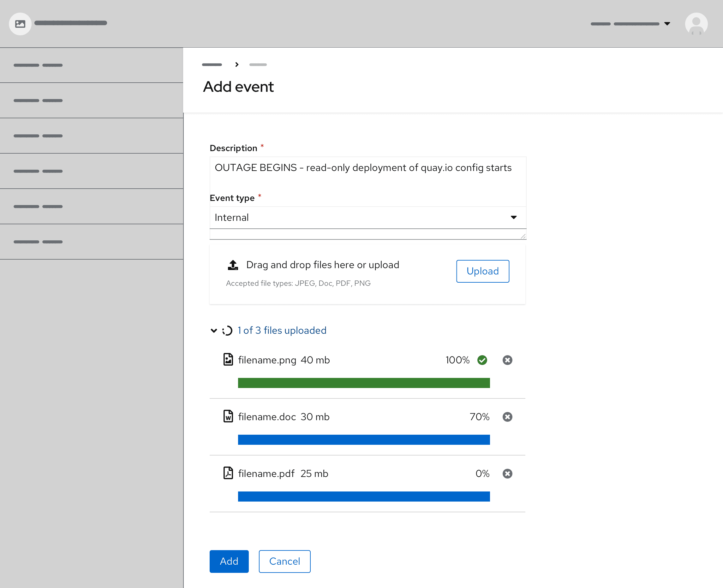Open the Event type Internal dropdown

[x=367, y=217]
